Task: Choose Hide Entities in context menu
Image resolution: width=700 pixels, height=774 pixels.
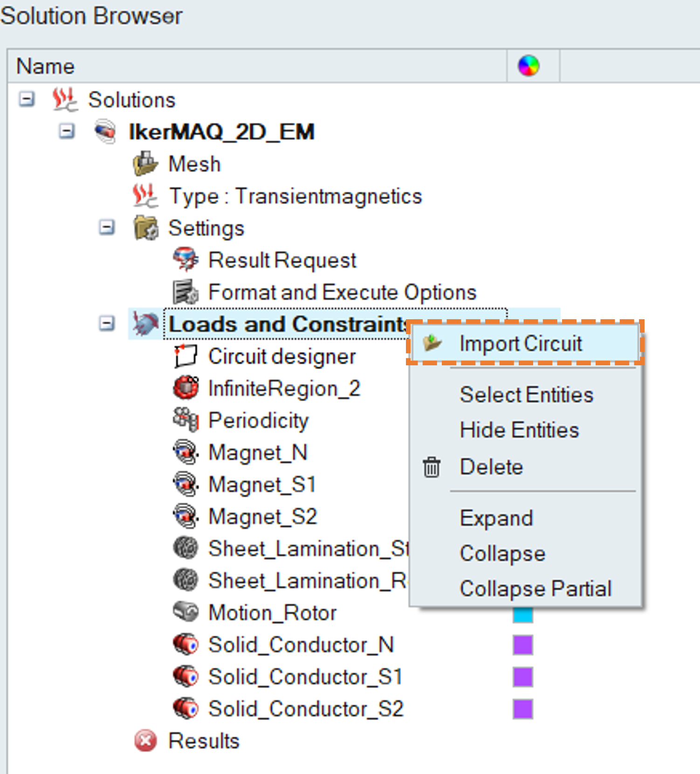Action: coord(519,430)
